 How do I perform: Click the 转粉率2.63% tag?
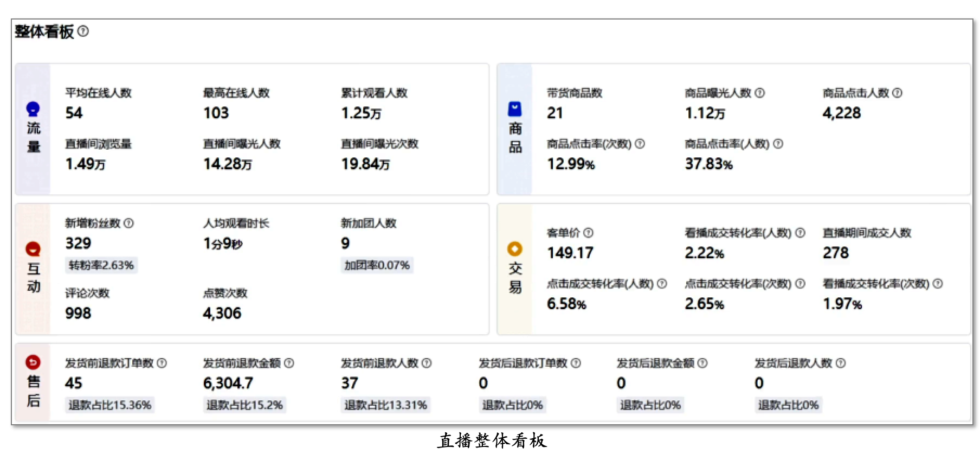[101, 265]
